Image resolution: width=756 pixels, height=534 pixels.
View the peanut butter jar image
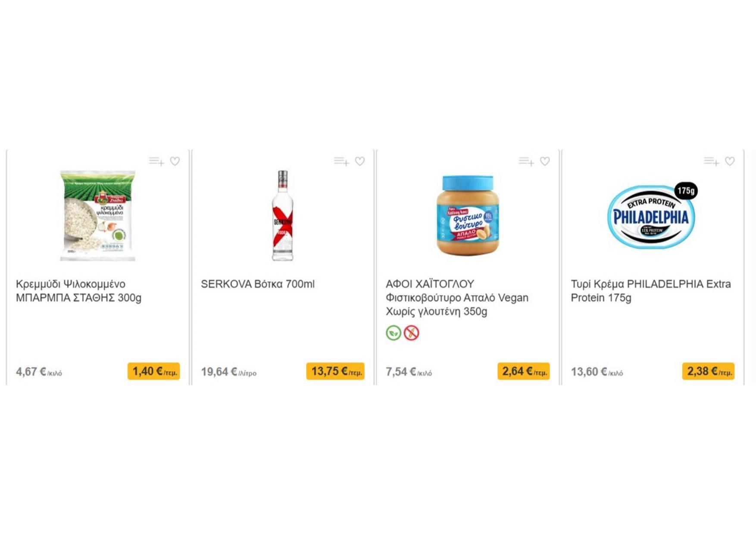coord(468,216)
